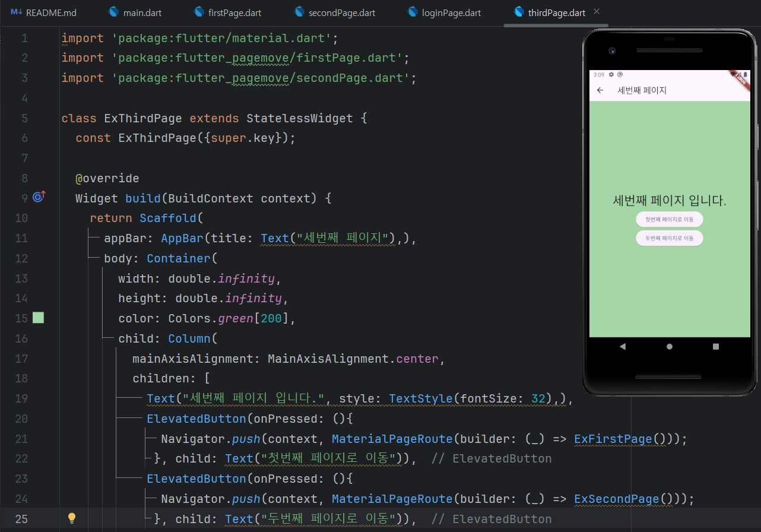Viewport: 761px width, 532px height.
Task: Click ExFirstPage on line 21
Action: [x=613, y=439]
